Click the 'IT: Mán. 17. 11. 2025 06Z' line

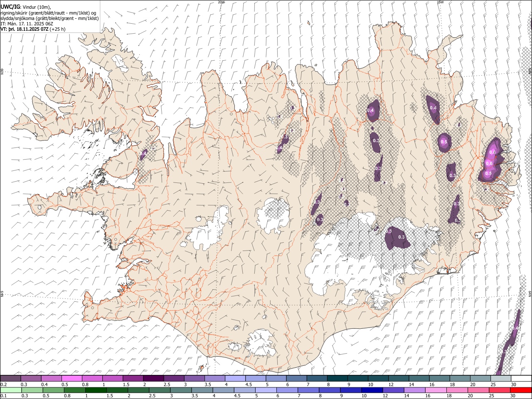[x=27, y=24]
